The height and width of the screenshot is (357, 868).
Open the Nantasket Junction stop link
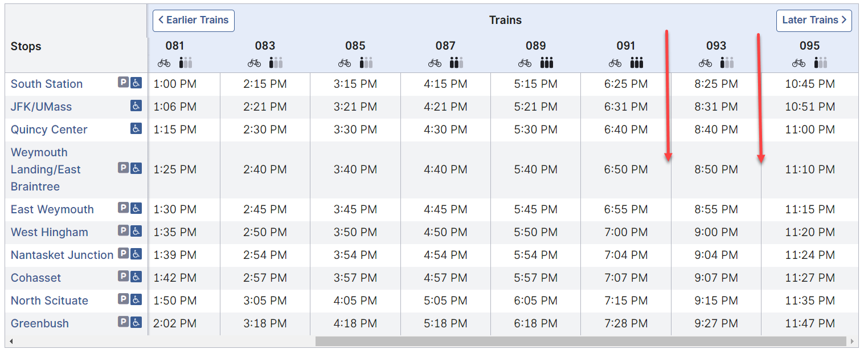tap(62, 255)
